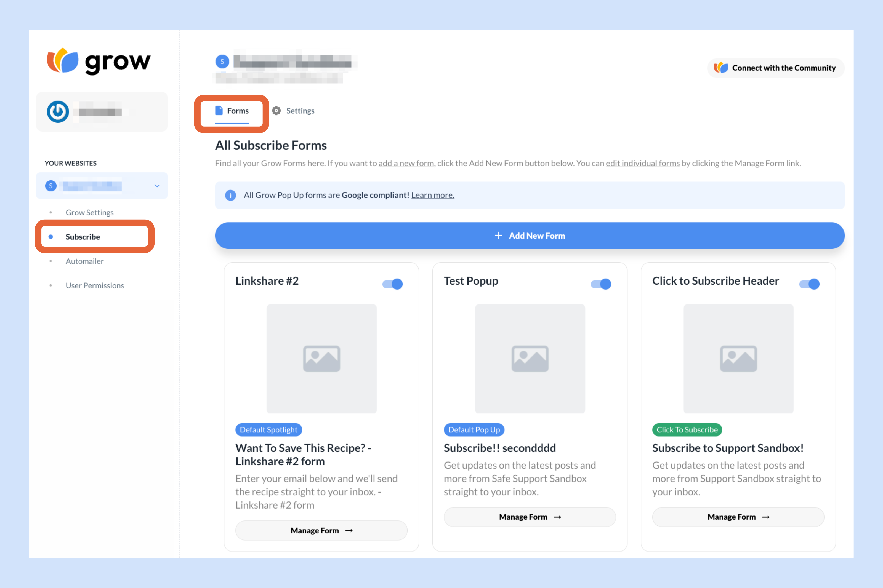Click the Learn more link
This screenshot has width=883, height=588.
(x=433, y=195)
